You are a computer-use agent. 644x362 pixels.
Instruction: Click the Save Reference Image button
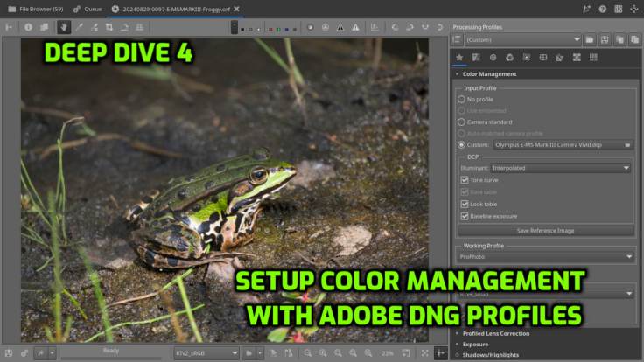[544, 231]
